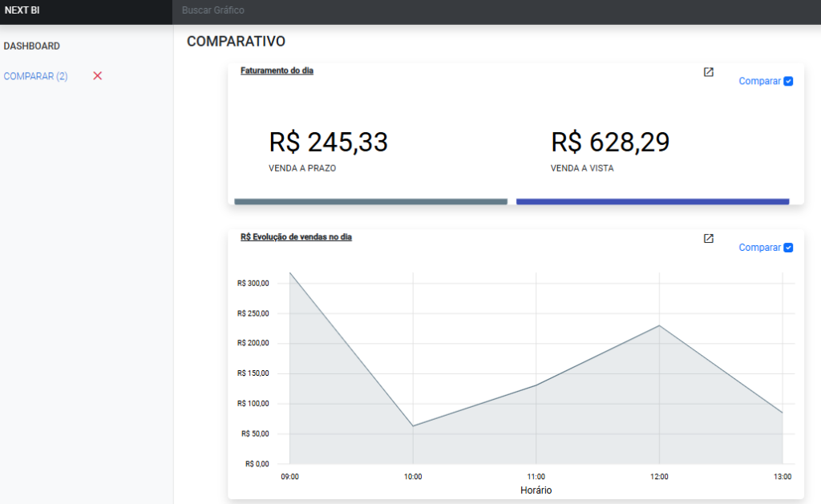Image resolution: width=821 pixels, height=504 pixels.
Task: Click the gray VENDA A PRAZO bar
Action: pos(370,201)
